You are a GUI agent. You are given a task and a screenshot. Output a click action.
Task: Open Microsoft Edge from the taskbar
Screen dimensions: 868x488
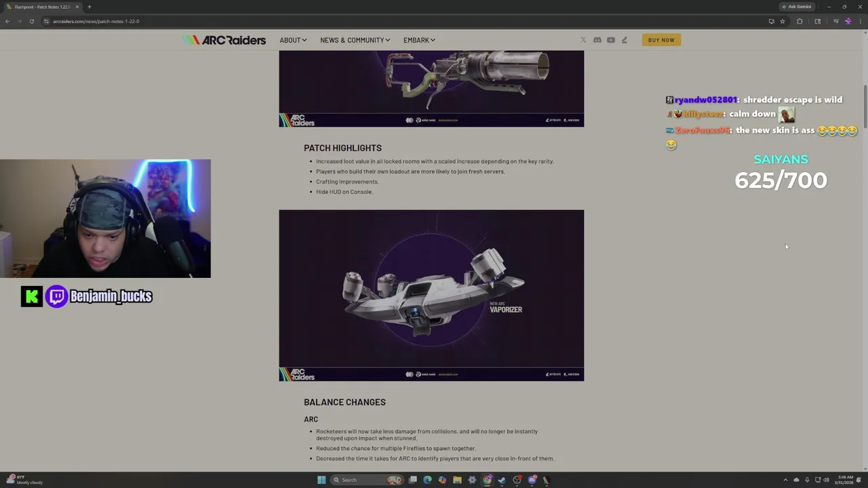pyautogui.click(x=427, y=480)
